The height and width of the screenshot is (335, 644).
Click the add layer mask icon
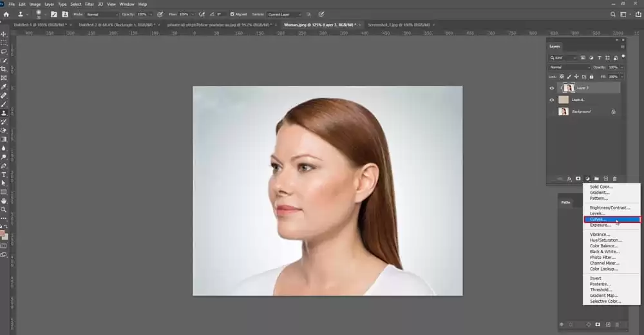(578, 178)
